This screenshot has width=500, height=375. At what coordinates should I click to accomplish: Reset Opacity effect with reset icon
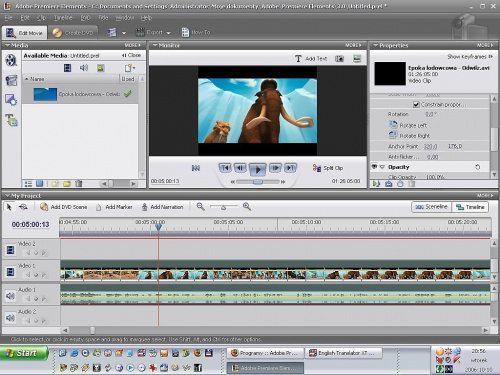point(477,167)
